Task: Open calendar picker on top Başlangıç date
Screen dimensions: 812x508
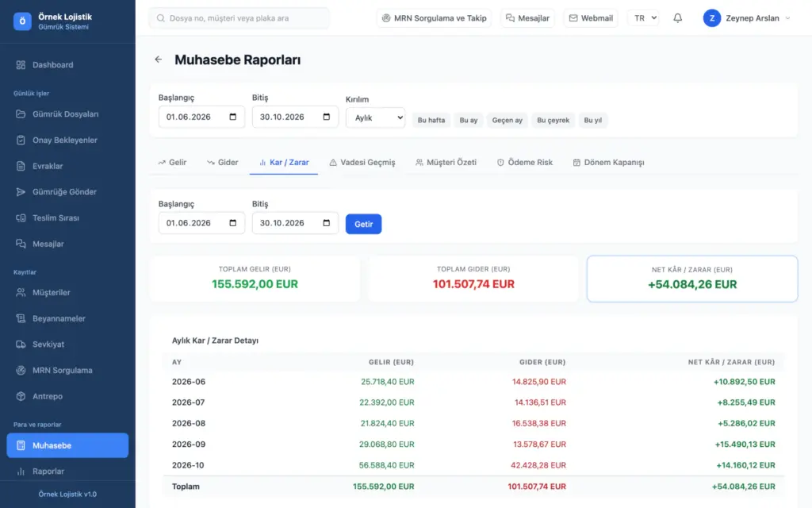Action: pyautogui.click(x=233, y=117)
